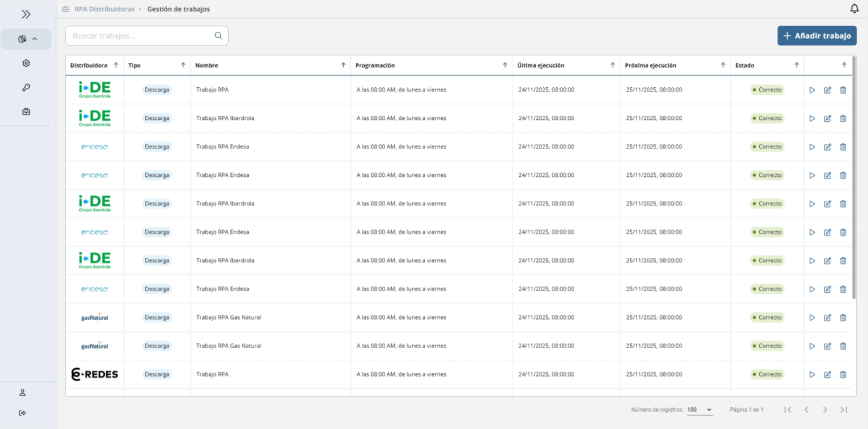Sort by Estado column
The image size is (868, 429).
tap(796, 65)
